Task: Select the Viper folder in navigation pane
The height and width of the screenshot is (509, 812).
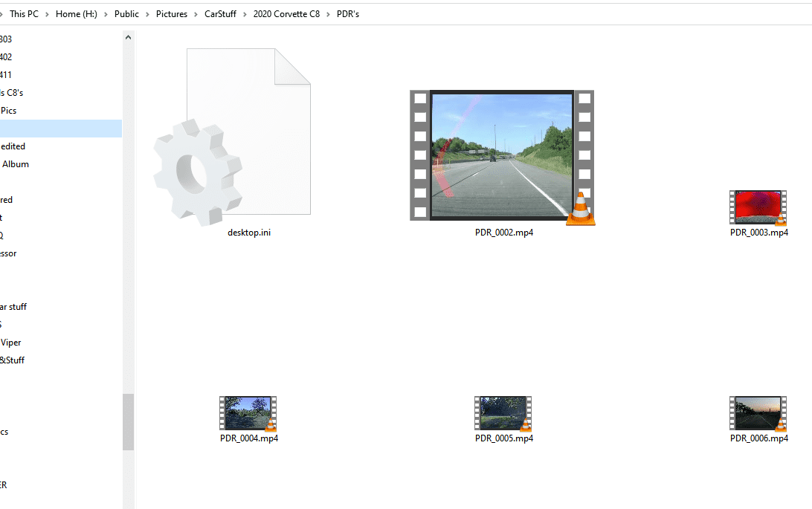Action: 11,343
